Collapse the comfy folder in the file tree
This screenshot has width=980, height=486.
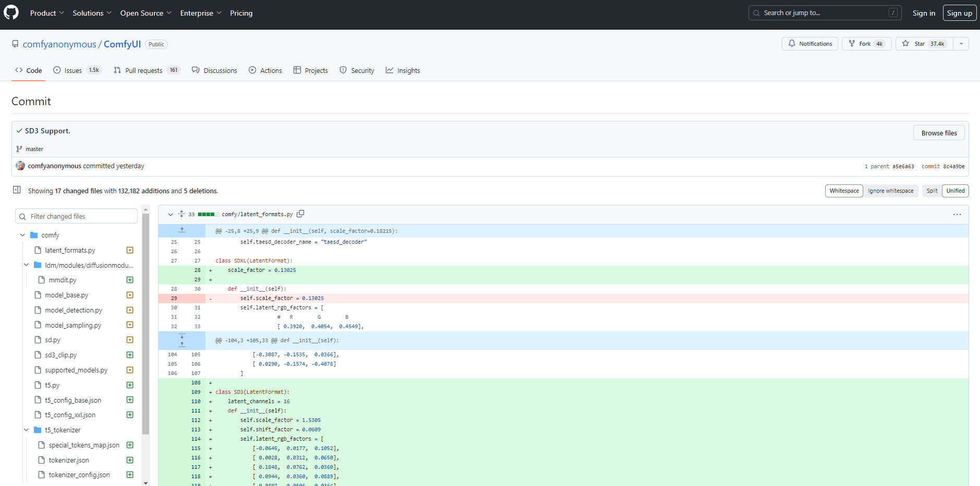[22, 235]
